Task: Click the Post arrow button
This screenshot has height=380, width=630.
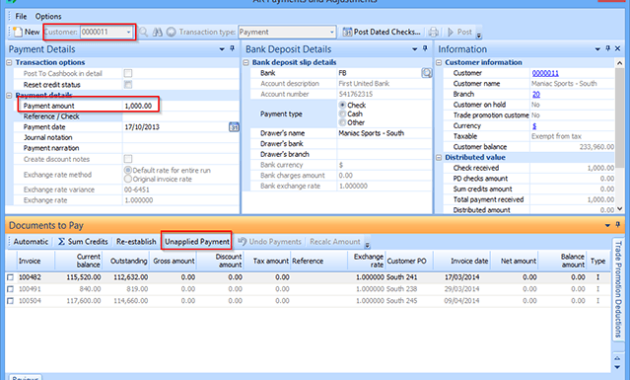Action: point(460,32)
